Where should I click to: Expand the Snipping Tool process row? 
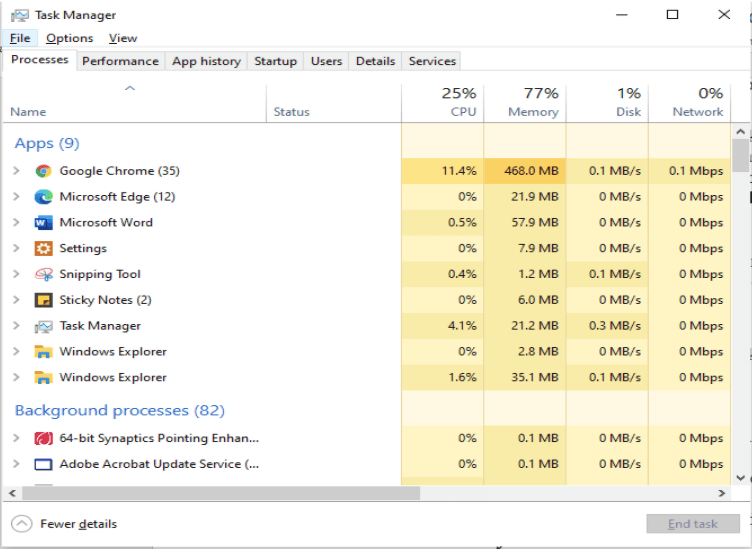coord(16,274)
